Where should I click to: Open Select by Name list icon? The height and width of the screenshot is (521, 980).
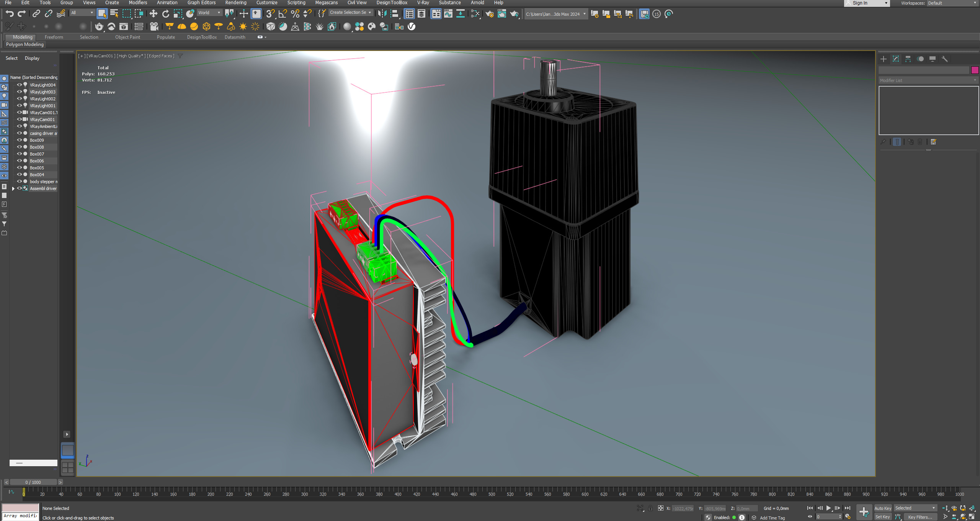tap(114, 14)
